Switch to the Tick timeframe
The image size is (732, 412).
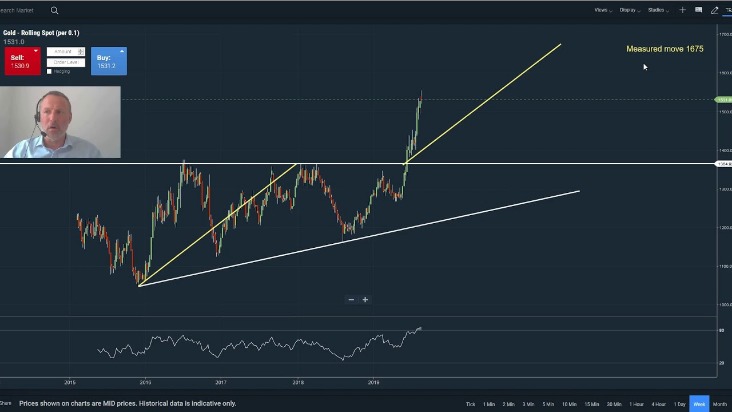coord(470,404)
